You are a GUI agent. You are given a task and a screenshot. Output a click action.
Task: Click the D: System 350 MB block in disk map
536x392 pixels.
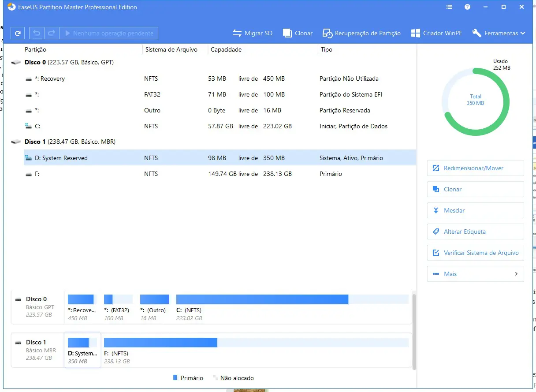click(x=82, y=351)
